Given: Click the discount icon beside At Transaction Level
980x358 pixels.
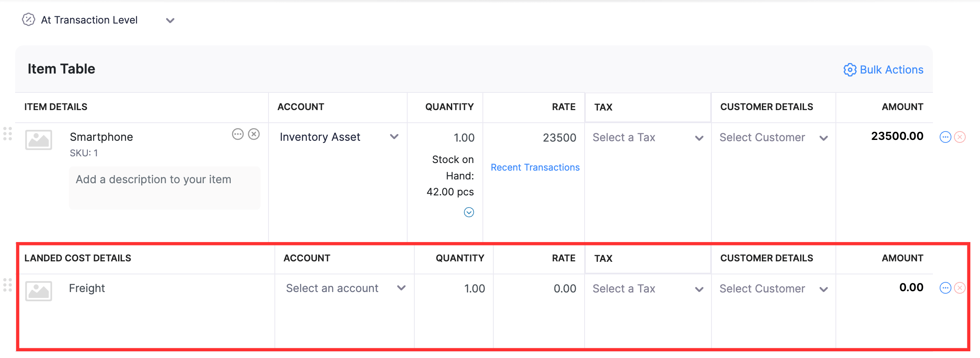Looking at the screenshot, I should (x=28, y=20).
